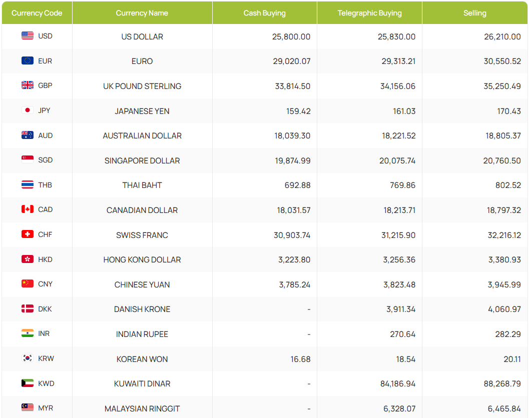Select the US DOLLAR selling rate 26,210.00

coord(502,36)
